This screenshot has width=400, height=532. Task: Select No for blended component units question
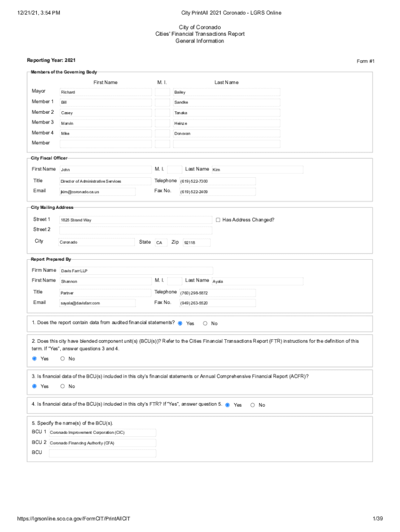[63, 358]
